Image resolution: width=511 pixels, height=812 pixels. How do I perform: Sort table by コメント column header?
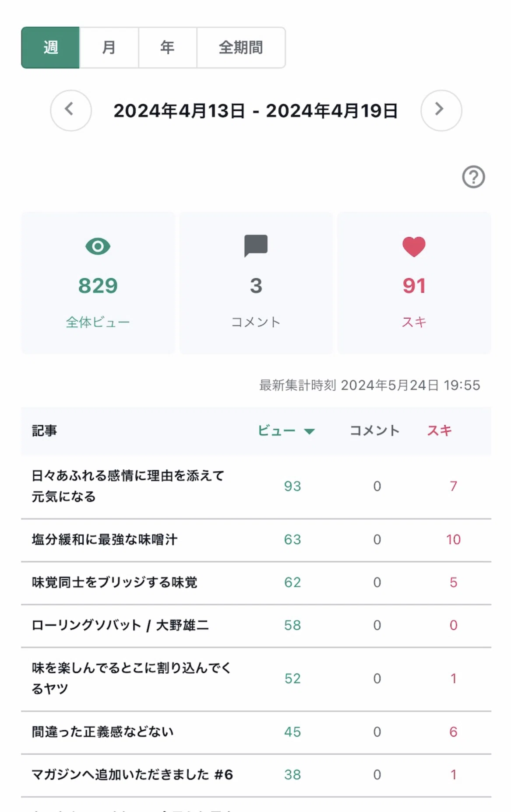click(374, 430)
